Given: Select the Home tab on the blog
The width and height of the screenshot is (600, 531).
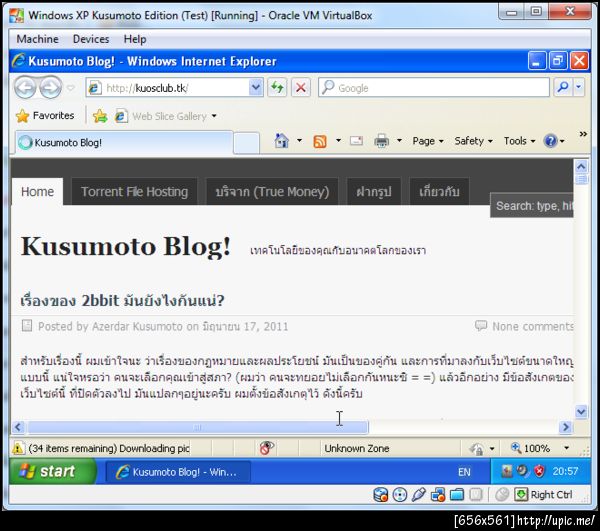Looking at the screenshot, I should [x=37, y=192].
